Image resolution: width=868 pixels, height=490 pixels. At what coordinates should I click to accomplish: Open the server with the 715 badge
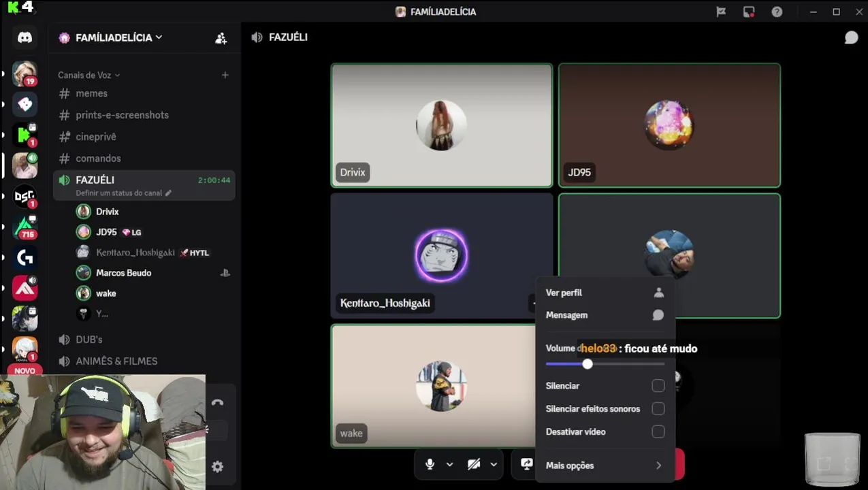click(25, 227)
